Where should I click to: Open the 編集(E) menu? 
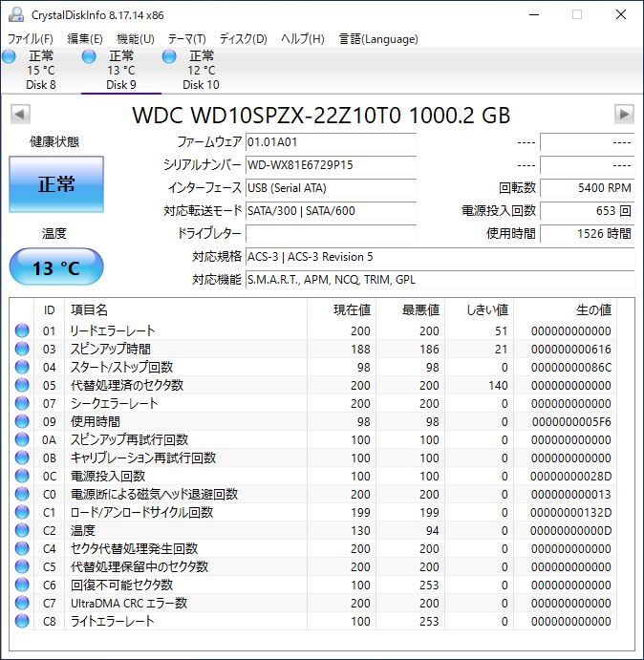[x=85, y=39]
